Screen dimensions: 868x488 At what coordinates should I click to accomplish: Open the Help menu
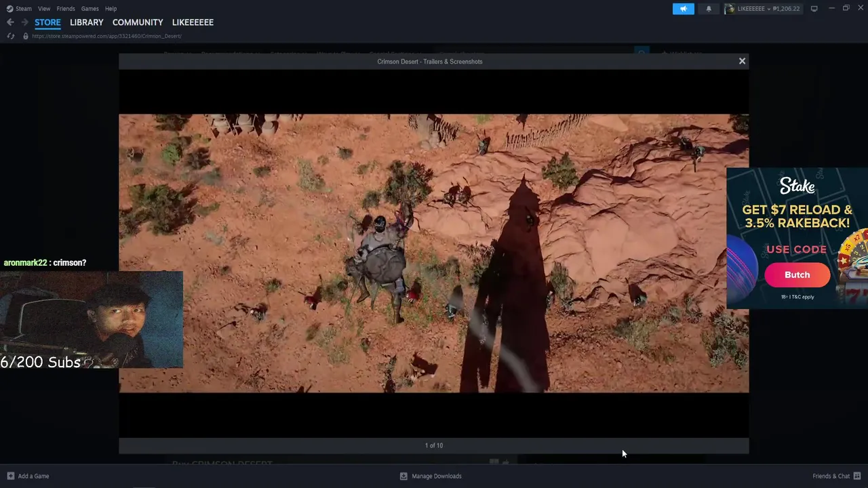point(111,9)
